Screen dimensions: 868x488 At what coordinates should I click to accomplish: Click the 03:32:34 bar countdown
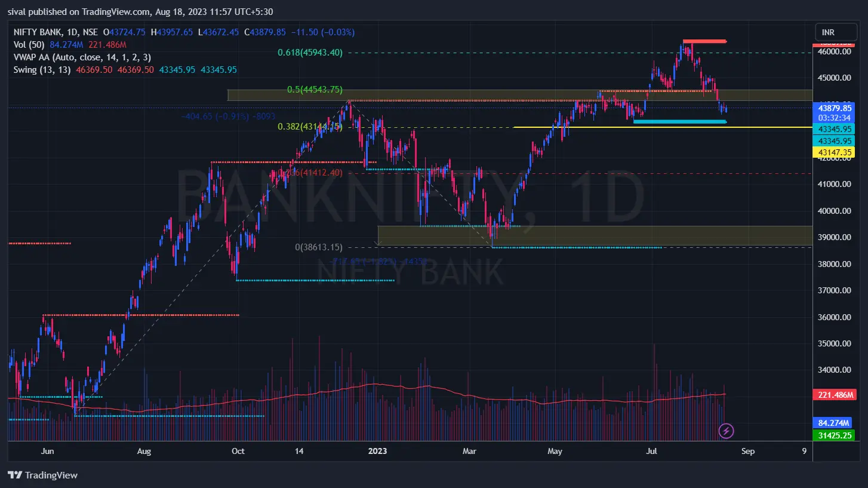pos(834,118)
